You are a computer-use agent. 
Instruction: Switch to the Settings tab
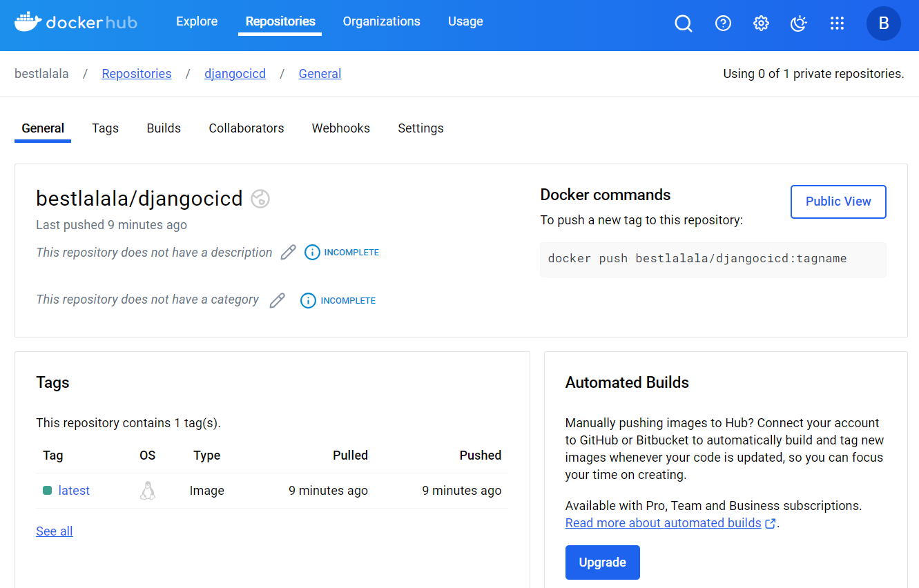click(420, 128)
